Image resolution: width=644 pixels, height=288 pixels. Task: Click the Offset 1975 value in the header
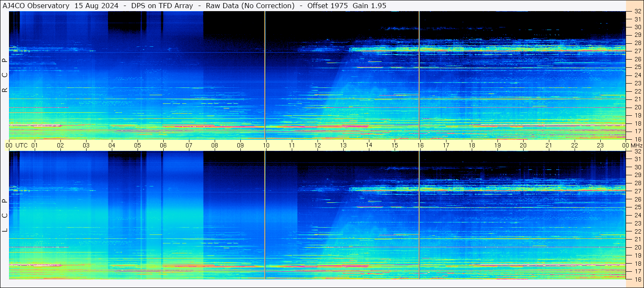[327, 6]
